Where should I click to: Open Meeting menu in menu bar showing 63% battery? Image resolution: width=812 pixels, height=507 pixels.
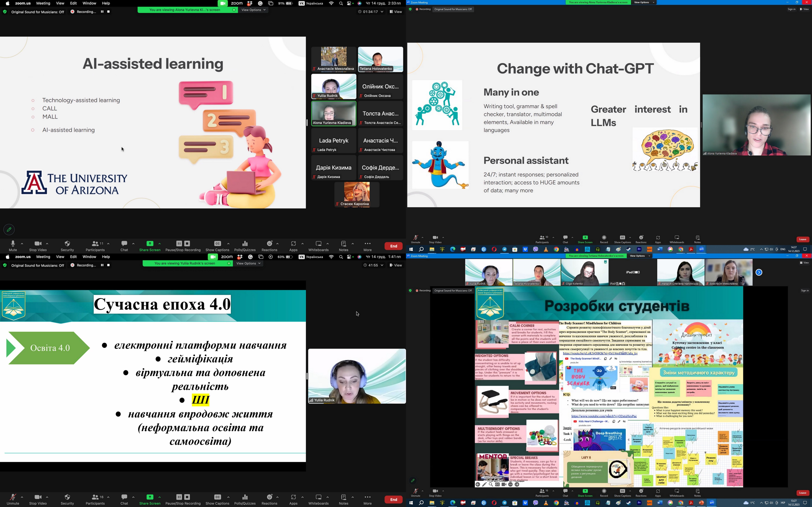pyautogui.click(x=43, y=257)
